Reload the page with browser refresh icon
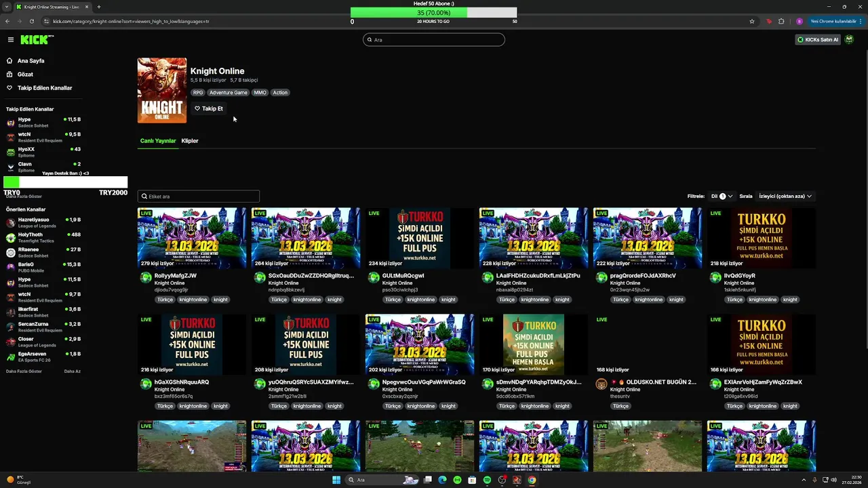The height and width of the screenshot is (488, 868). tap(31, 21)
